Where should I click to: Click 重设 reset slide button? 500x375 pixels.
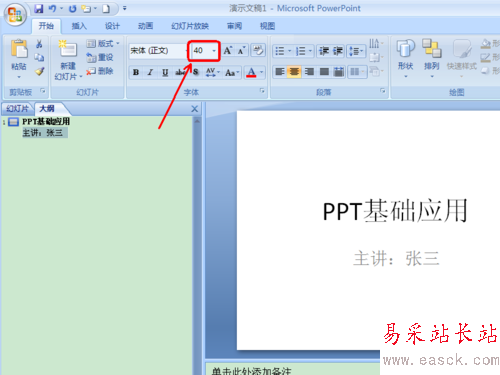100,57
